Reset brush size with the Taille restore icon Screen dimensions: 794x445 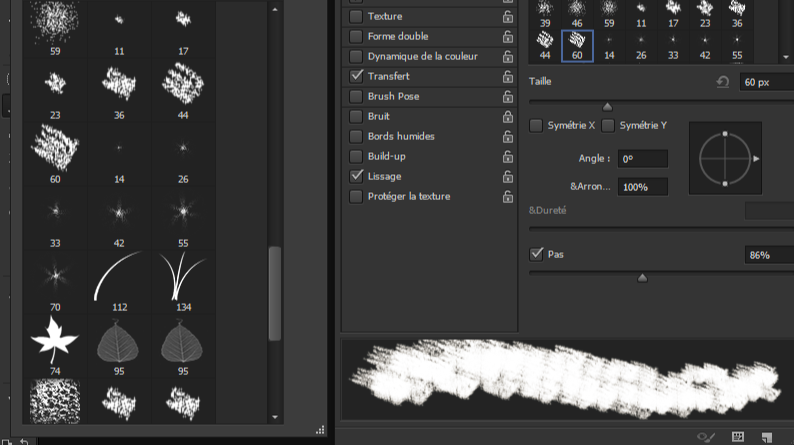pyautogui.click(x=723, y=82)
